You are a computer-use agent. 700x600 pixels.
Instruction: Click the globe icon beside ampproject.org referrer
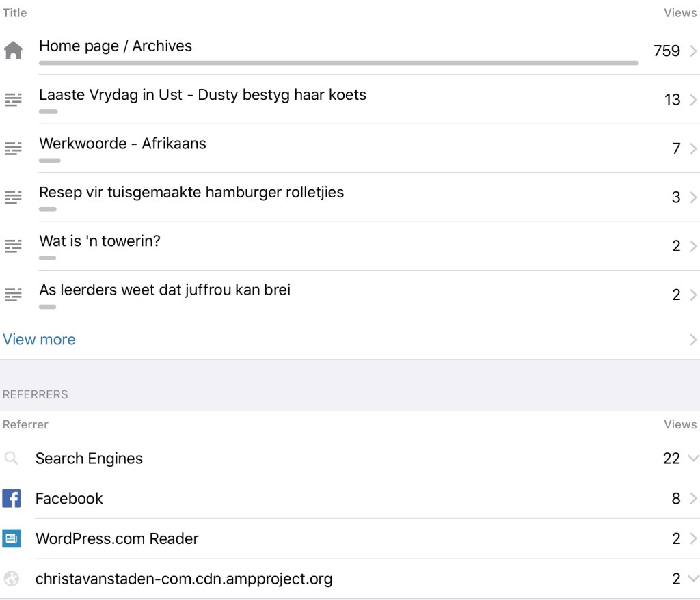click(12, 579)
